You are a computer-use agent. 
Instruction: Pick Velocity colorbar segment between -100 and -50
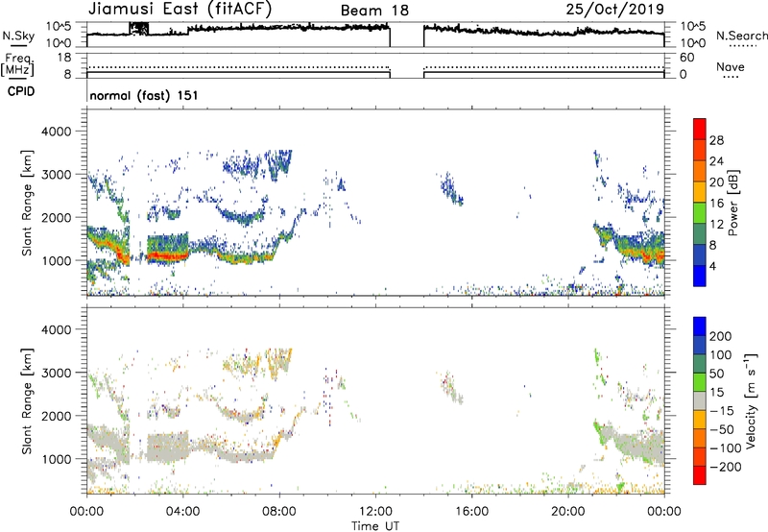click(x=700, y=439)
